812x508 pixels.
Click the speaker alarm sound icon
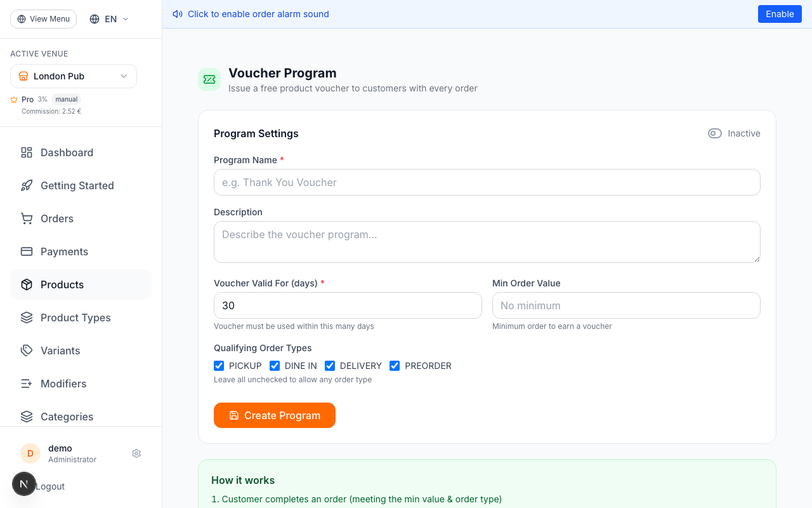pyautogui.click(x=178, y=14)
